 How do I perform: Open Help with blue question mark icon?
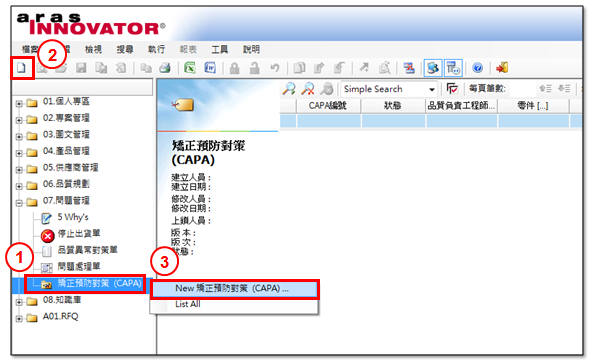click(478, 68)
